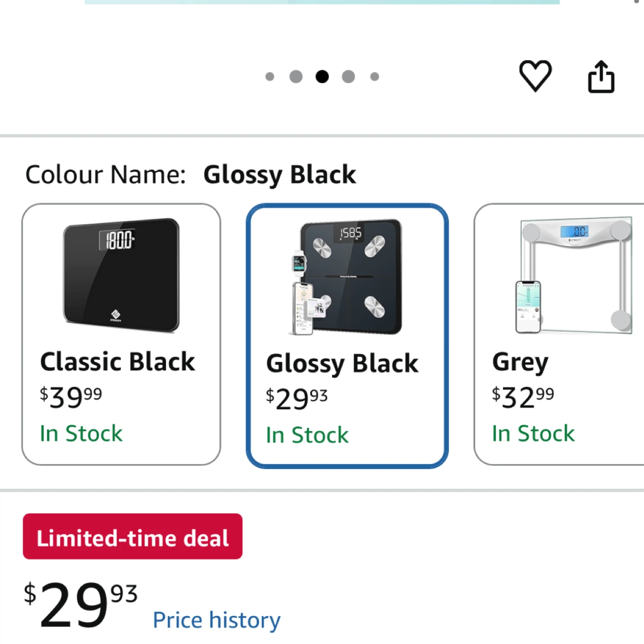
Task: Go to the fourth image carousel dot
Action: tap(348, 77)
